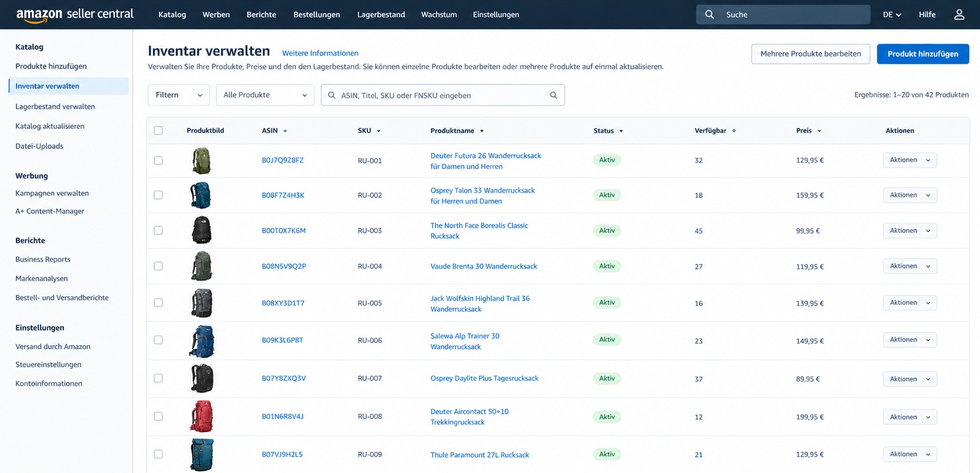Click the search submit icon in ASIN field
The width and height of the screenshot is (980, 473).
click(x=553, y=95)
